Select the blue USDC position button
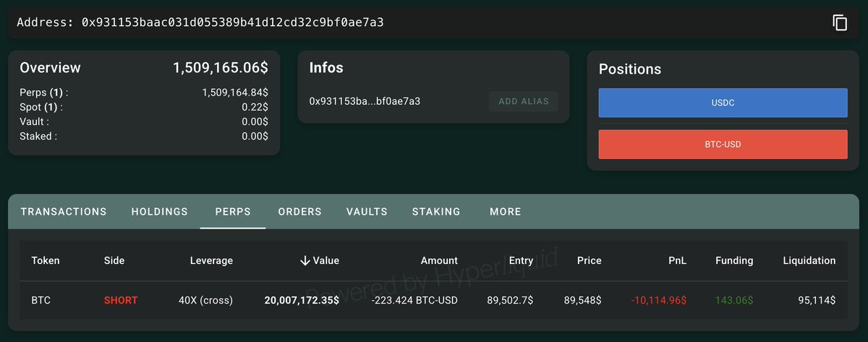868x342 pixels. [723, 103]
